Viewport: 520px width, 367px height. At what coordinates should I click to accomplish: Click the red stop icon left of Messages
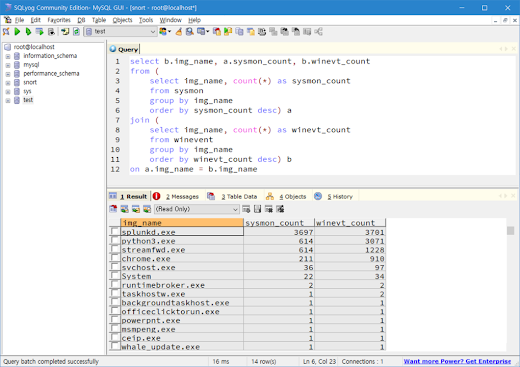click(156, 196)
